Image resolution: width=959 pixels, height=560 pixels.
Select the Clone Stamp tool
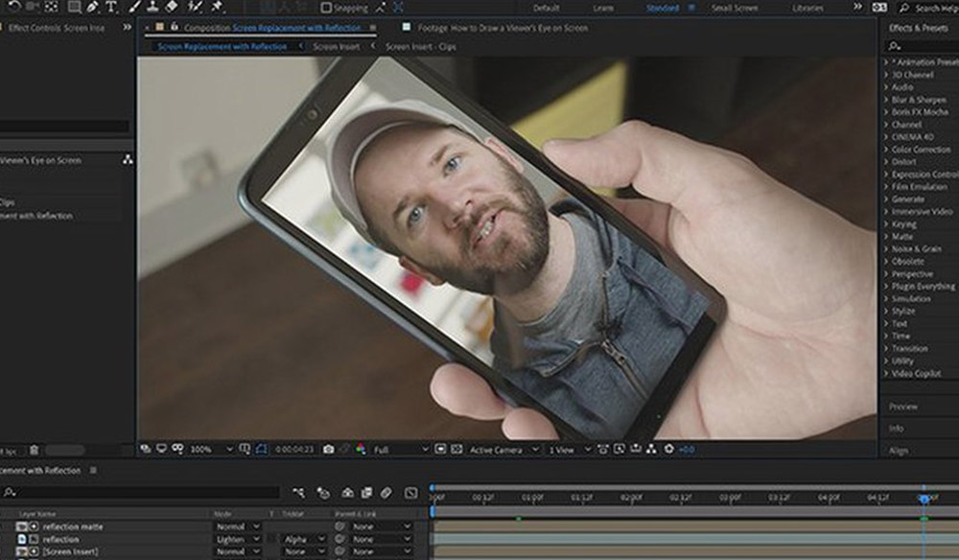click(x=152, y=8)
